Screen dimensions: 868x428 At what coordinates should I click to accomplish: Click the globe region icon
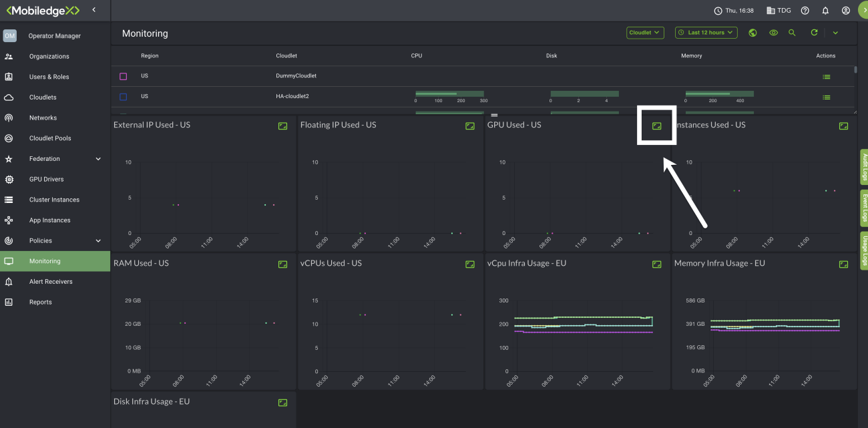click(x=752, y=33)
